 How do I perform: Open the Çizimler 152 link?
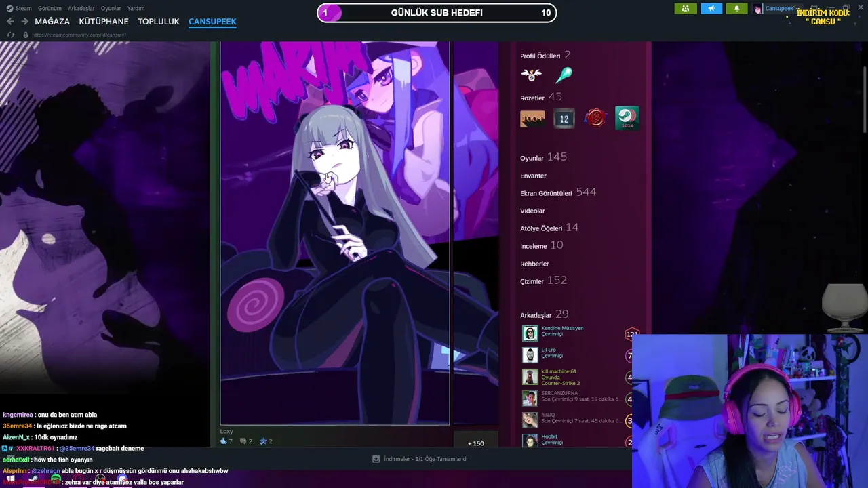tap(543, 281)
